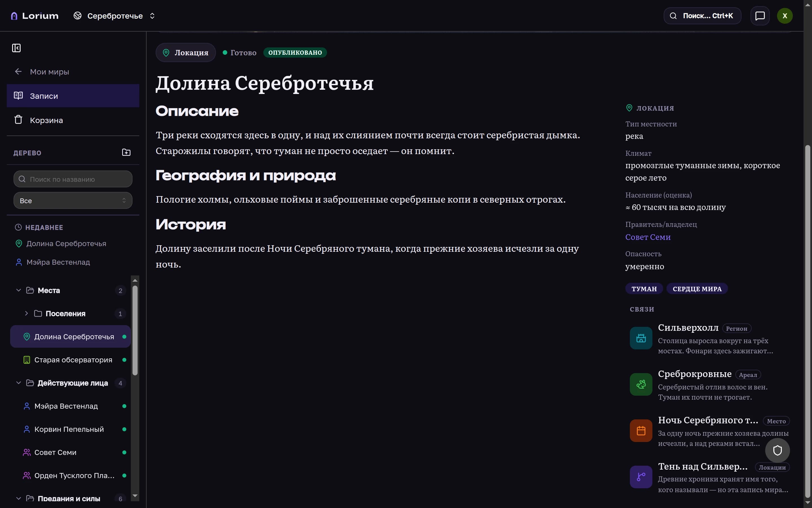Open Мэйра Вестенлад in the tree
The height and width of the screenshot is (508, 812).
click(70, 406)
